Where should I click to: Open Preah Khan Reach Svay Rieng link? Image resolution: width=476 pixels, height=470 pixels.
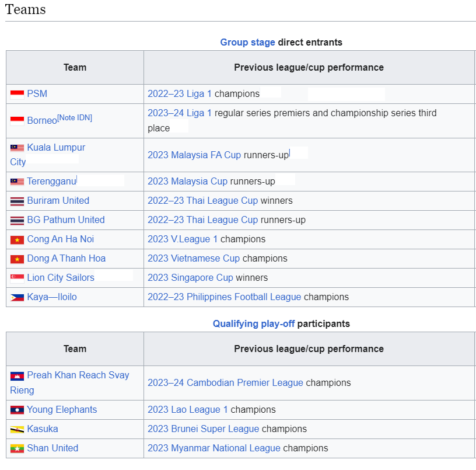69,382
